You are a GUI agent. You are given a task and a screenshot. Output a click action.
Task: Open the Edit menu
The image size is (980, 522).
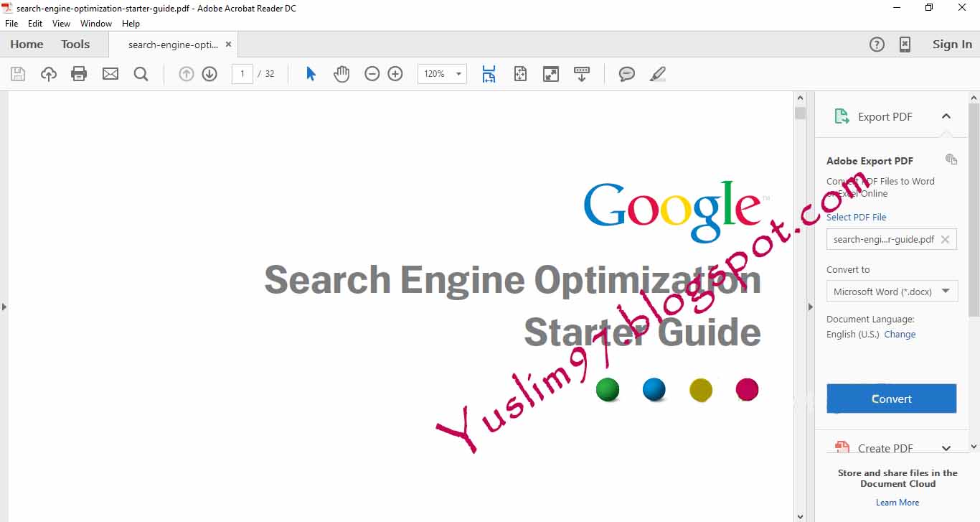35,24
